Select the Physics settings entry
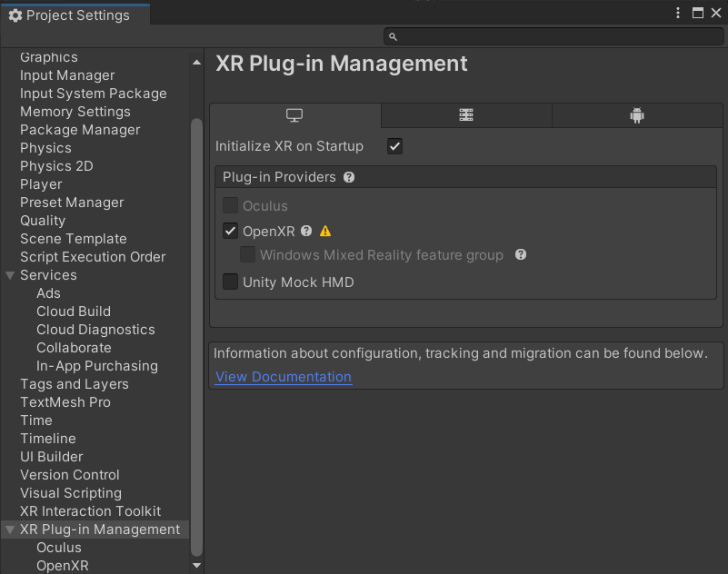Screen dimensions: 728x574 click(45, 147)
